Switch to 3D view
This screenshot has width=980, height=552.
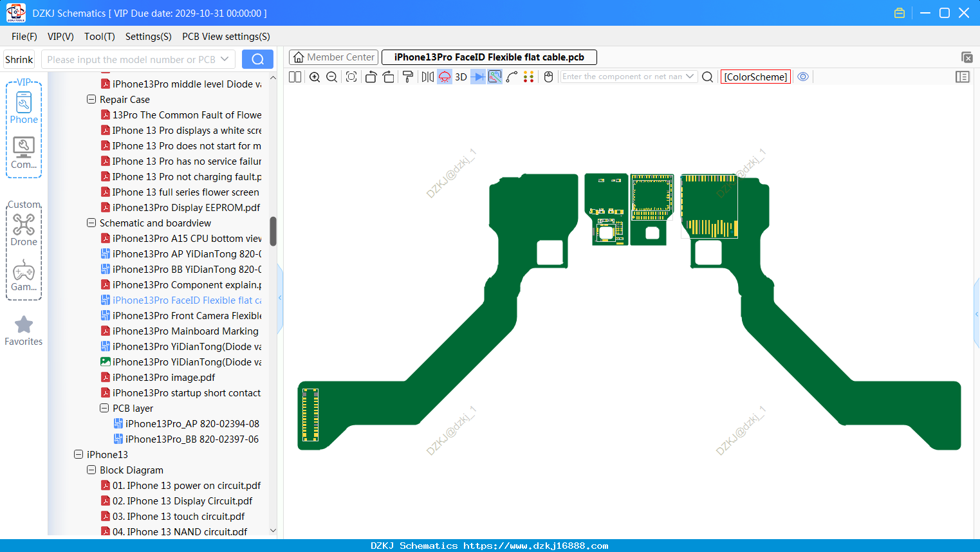click(461, 77)
